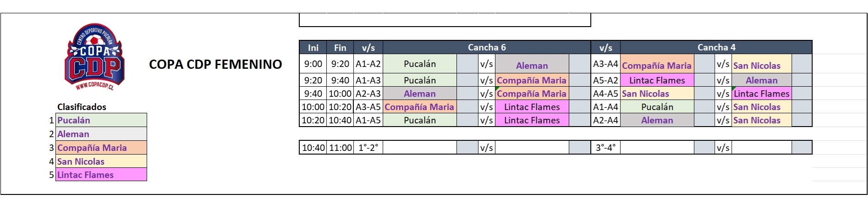The height and width of the screenshot is (205, 868).
Task: Click the San Nicolas classified cell
Action: point(101,161)
